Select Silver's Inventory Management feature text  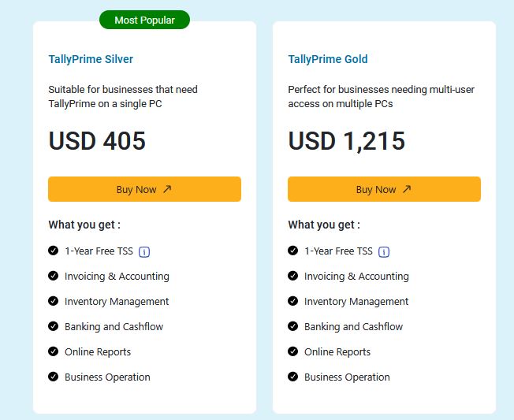(x=117, y=301)
